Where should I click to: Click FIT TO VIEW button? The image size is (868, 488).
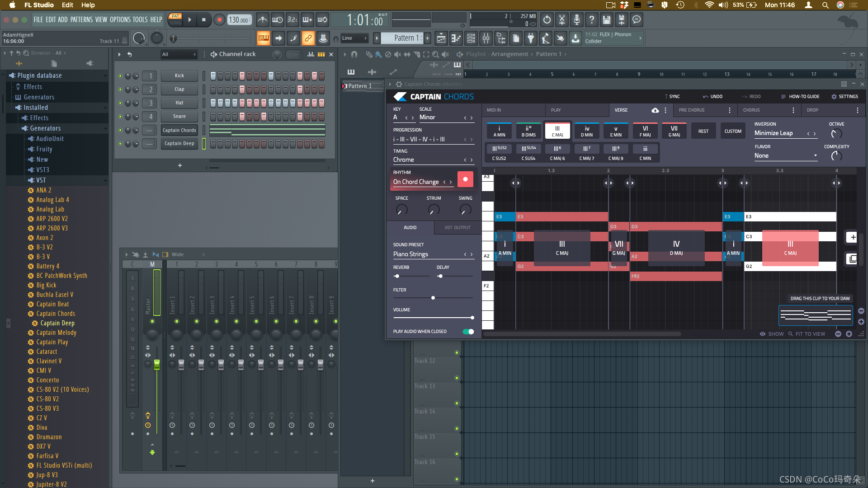(807, 334)
